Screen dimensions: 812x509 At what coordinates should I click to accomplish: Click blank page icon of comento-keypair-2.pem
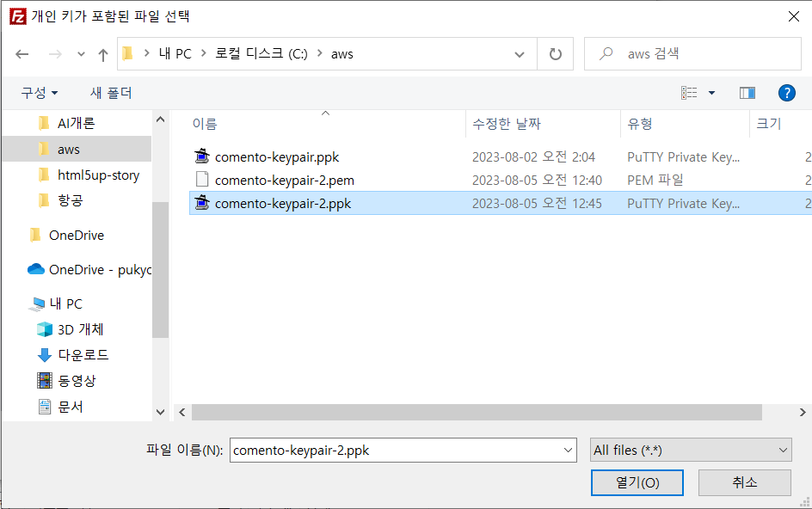[202, 179]
